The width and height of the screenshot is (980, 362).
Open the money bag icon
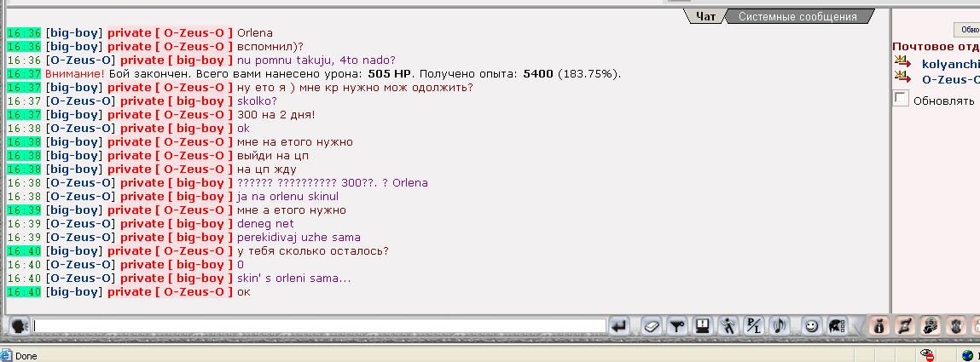(879, 325)
